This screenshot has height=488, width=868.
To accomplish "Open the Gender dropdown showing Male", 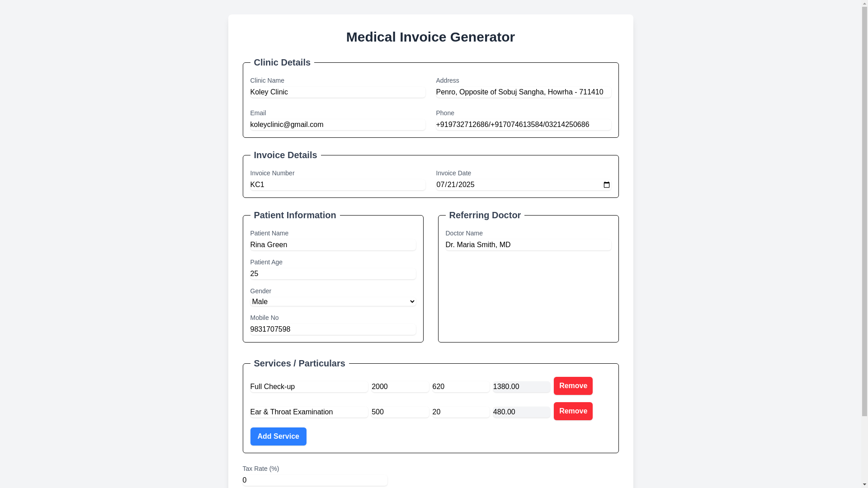I will (333, 302).
